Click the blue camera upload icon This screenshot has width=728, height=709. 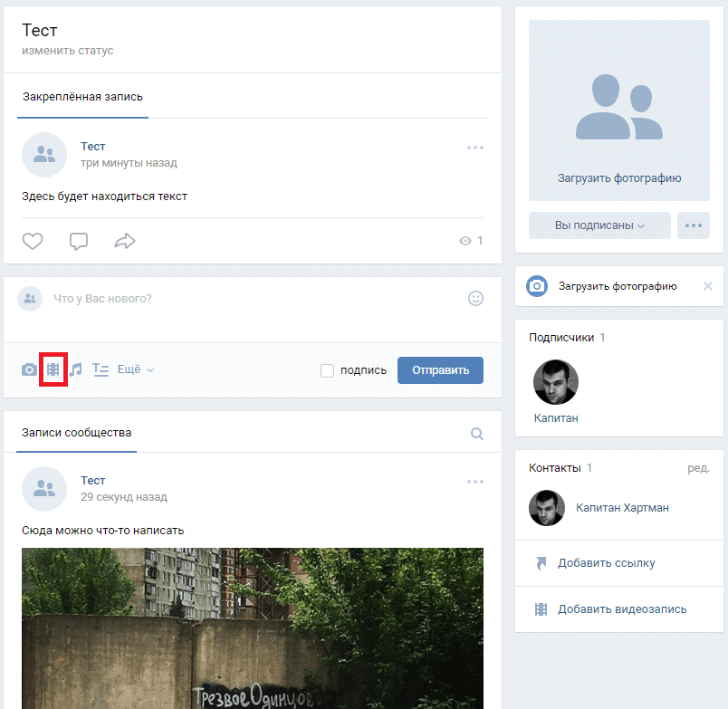[537, 286]
